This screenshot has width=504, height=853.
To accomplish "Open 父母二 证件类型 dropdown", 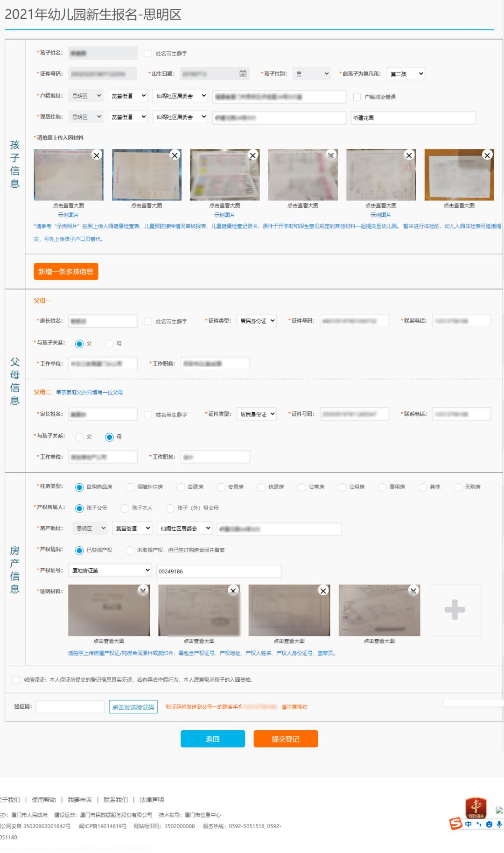I will tap(257, 414).
